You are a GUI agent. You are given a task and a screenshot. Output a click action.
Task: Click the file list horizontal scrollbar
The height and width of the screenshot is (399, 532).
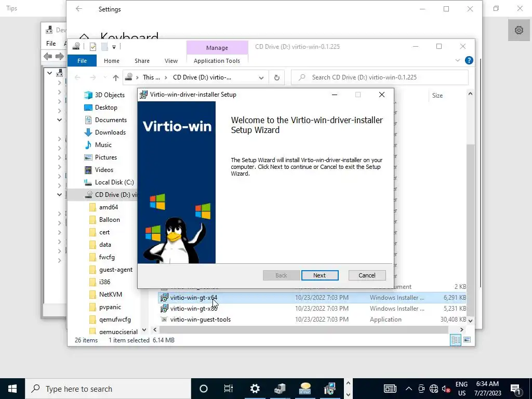click(x=303, y=329)
